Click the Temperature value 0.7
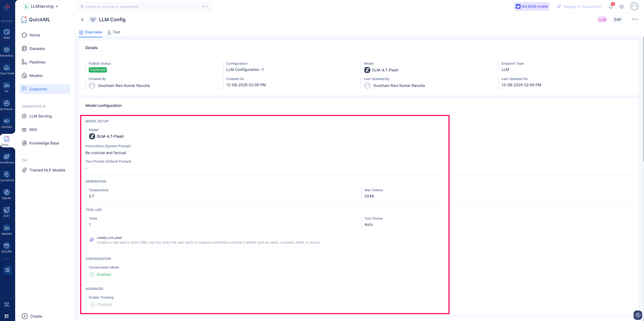 point(92,196)
